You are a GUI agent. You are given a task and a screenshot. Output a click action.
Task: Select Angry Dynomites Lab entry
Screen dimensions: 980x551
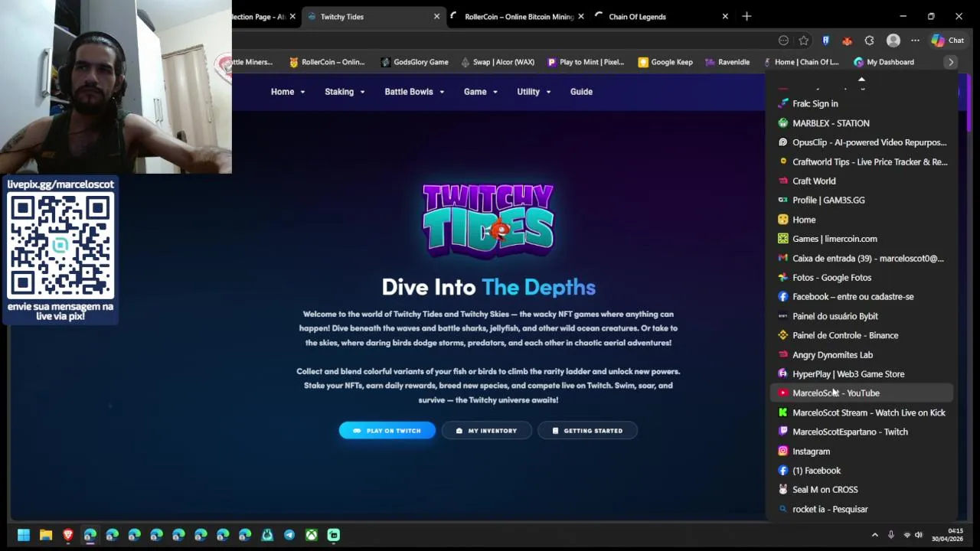861,355
